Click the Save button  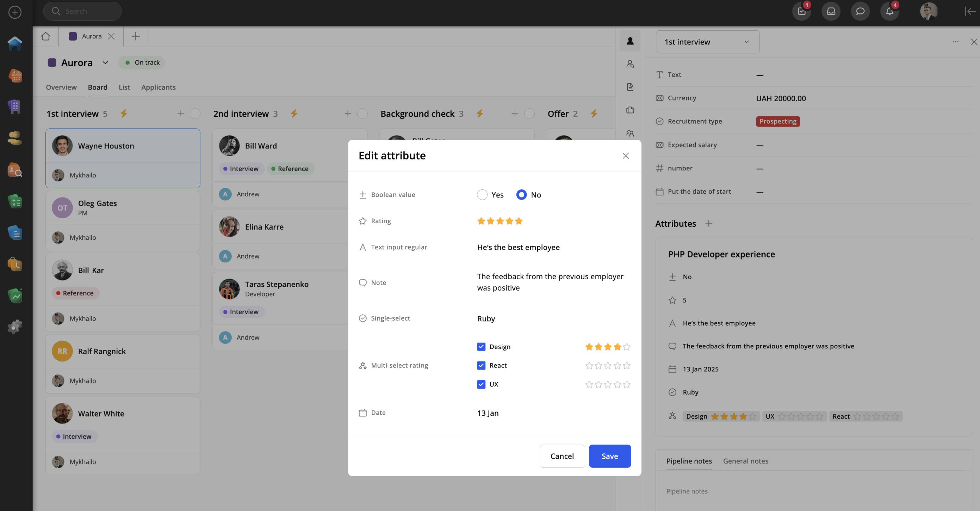[609, 456]
